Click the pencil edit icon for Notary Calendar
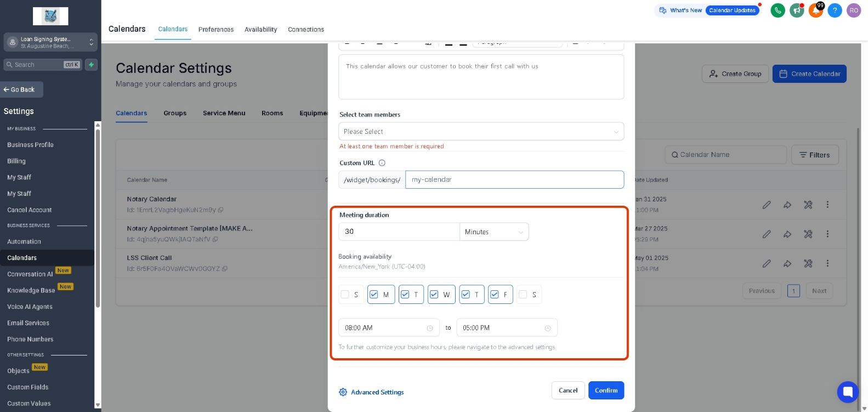868x412 pixels. [x=767, y=205]
